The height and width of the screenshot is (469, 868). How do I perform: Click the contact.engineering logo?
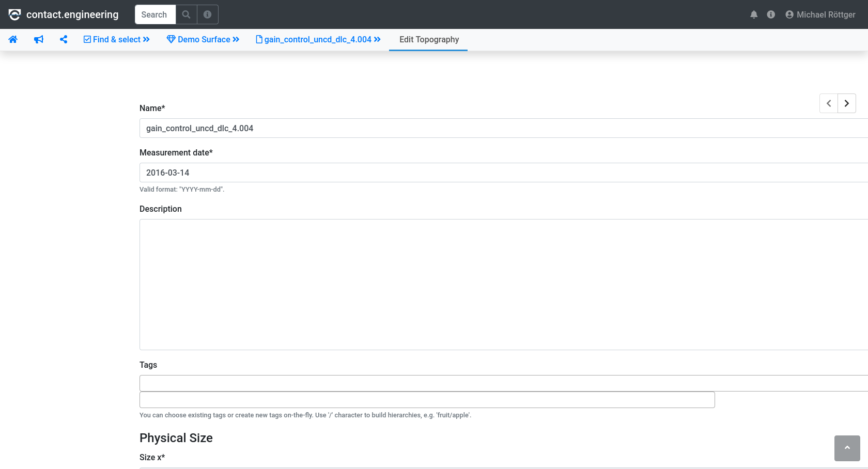(62, 14)
